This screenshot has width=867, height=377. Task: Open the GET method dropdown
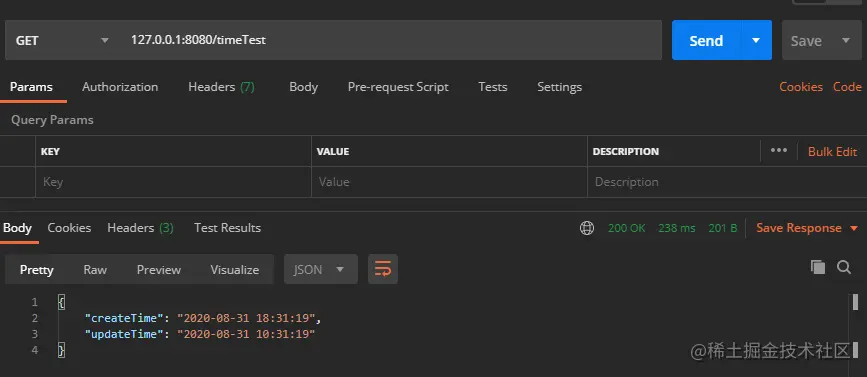[61, 40]
